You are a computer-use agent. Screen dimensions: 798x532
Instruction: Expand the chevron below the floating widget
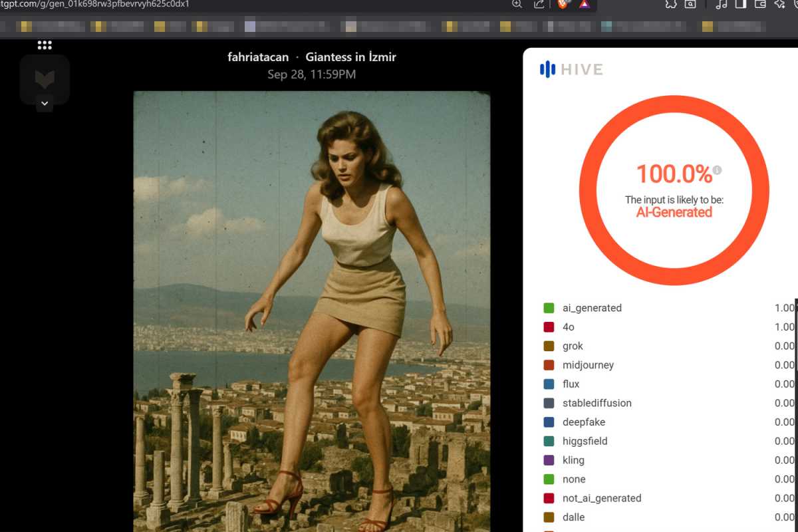pos(45,104)
